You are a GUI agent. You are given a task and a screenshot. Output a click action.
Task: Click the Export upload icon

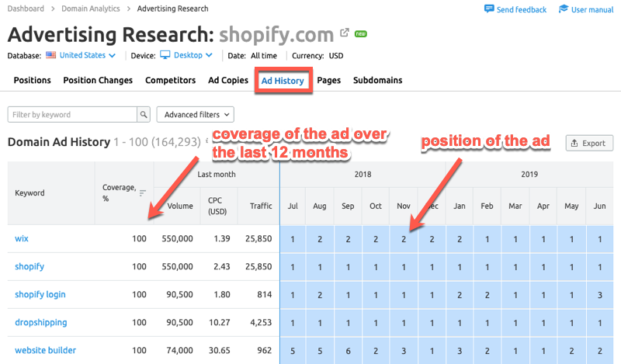(x=574, y=143)
